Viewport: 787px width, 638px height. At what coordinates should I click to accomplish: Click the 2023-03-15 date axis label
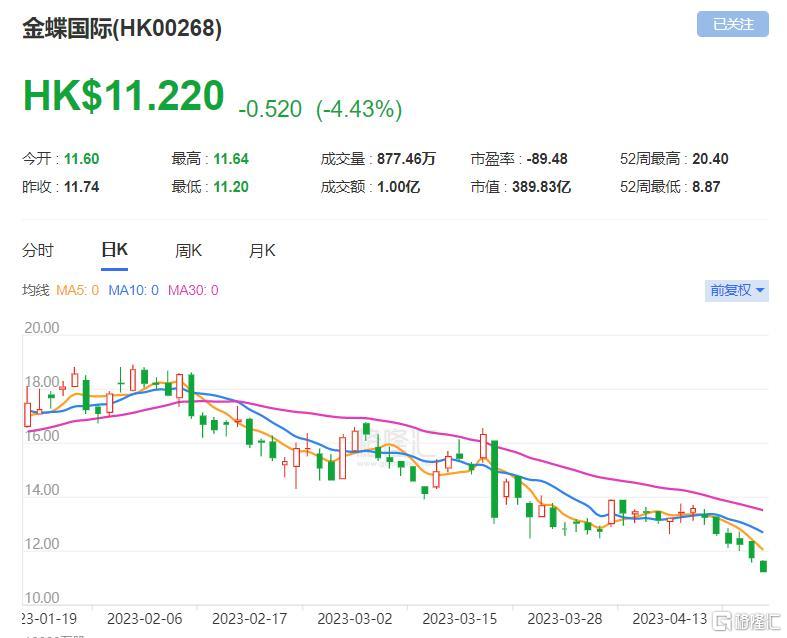pyautogui.click(x=460, y=618)
